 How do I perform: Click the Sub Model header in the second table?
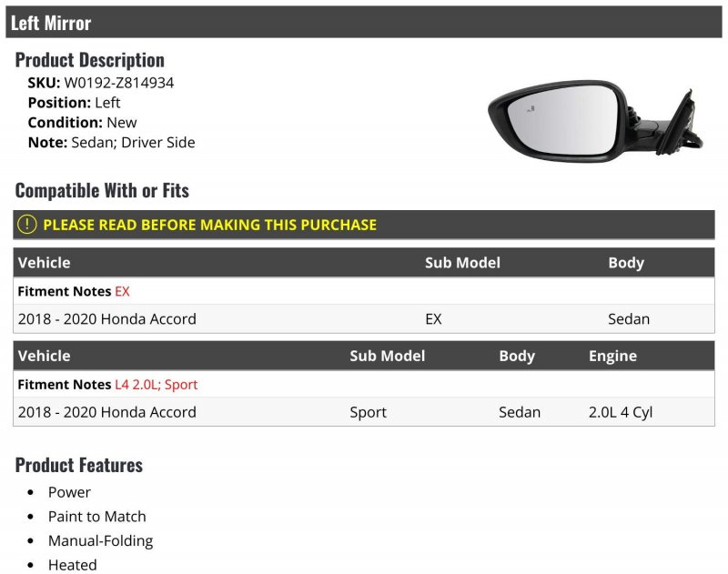(388, 356)
